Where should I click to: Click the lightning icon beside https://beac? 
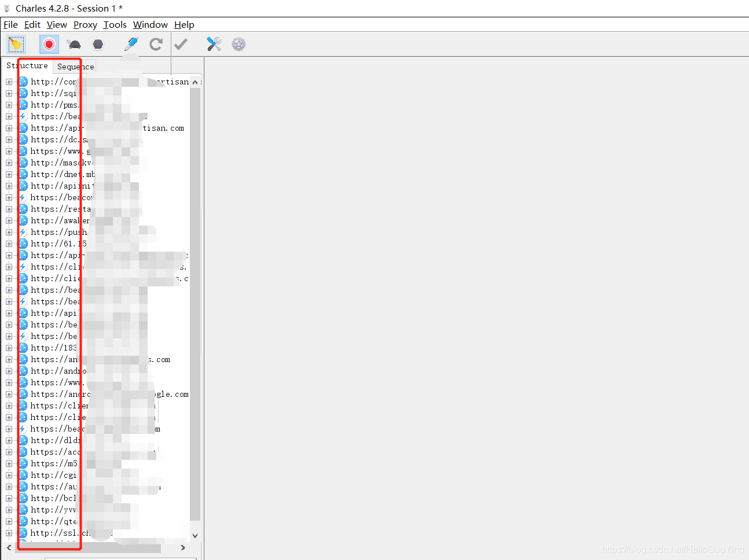(23, 429)
